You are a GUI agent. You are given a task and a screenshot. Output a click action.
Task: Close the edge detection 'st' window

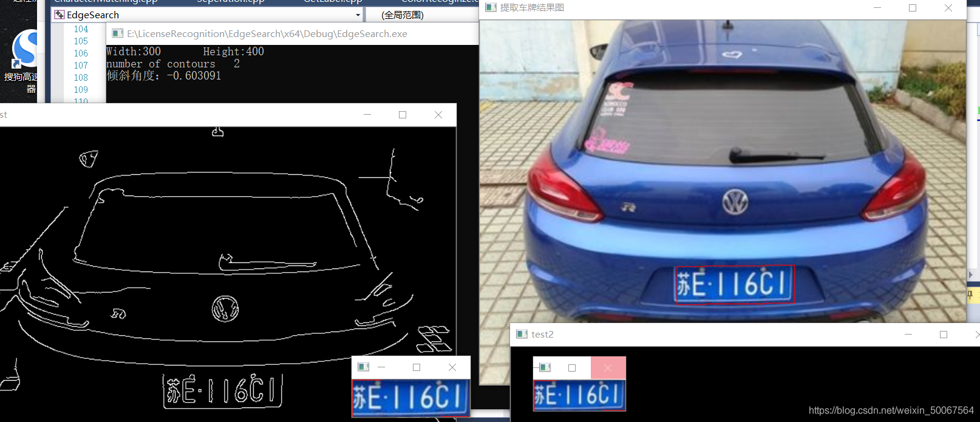tap(438, 115)
